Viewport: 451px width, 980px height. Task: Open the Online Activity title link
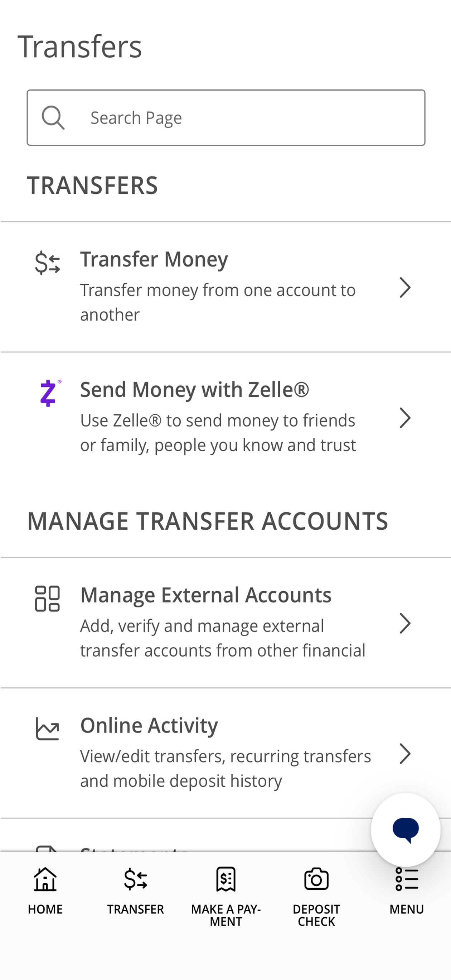coord(149,725)
